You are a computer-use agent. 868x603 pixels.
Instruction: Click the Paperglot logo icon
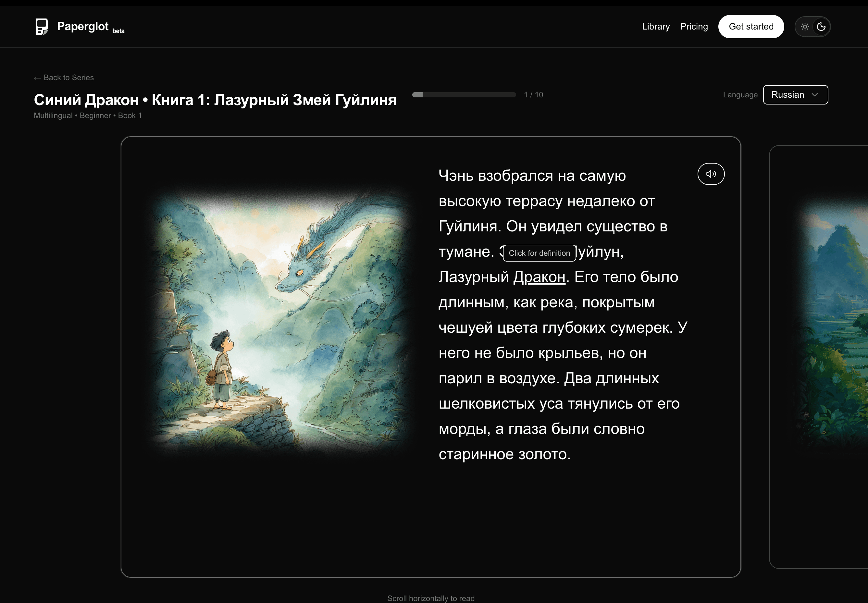pos(42,26)
